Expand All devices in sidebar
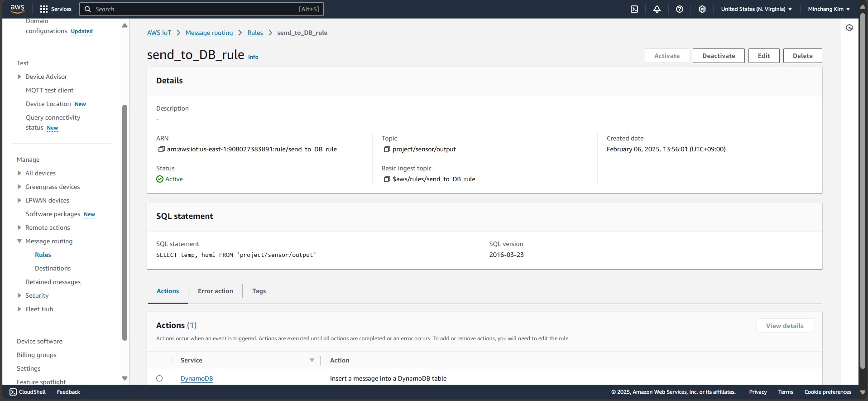 pyautogui.click(x=19, y=173)
